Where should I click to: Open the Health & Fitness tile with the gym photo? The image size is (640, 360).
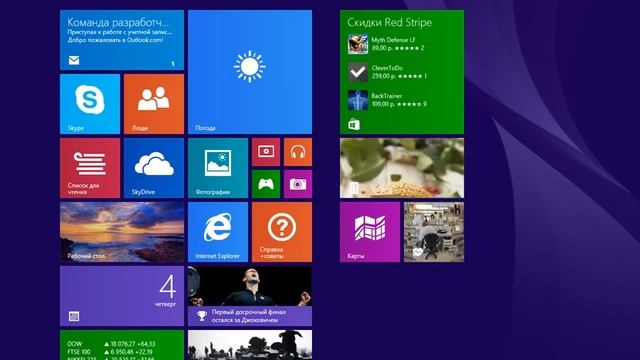pos(434,232)
